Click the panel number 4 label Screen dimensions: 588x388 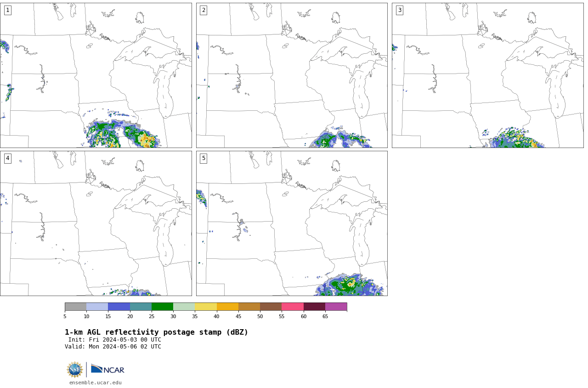(7, 158)
